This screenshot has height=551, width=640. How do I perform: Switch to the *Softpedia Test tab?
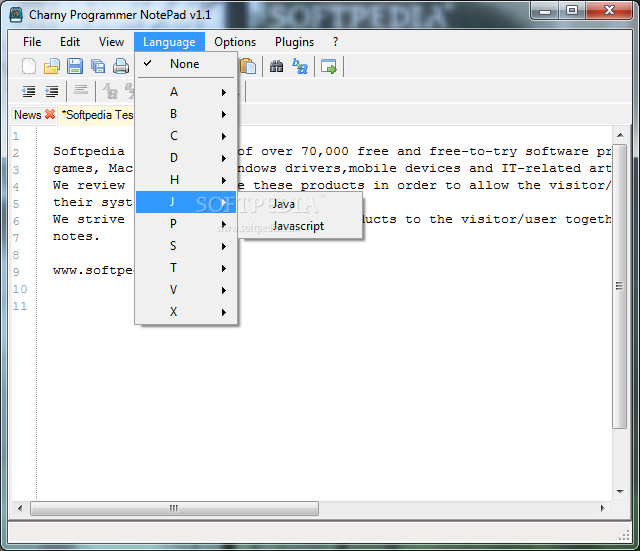(x=97, y=115)
